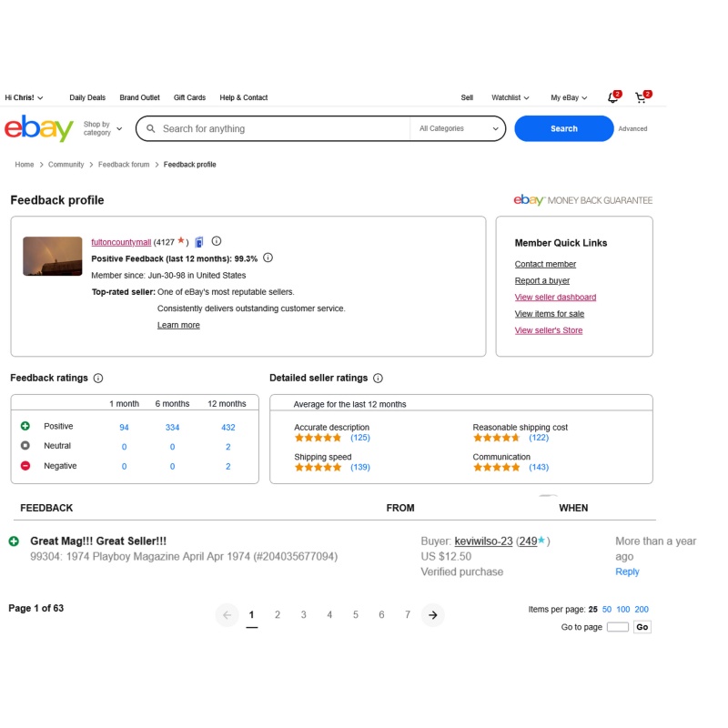Click the blue Search button
The height and width of the screenshot is (728, 728).
click(x=563, y=128)
